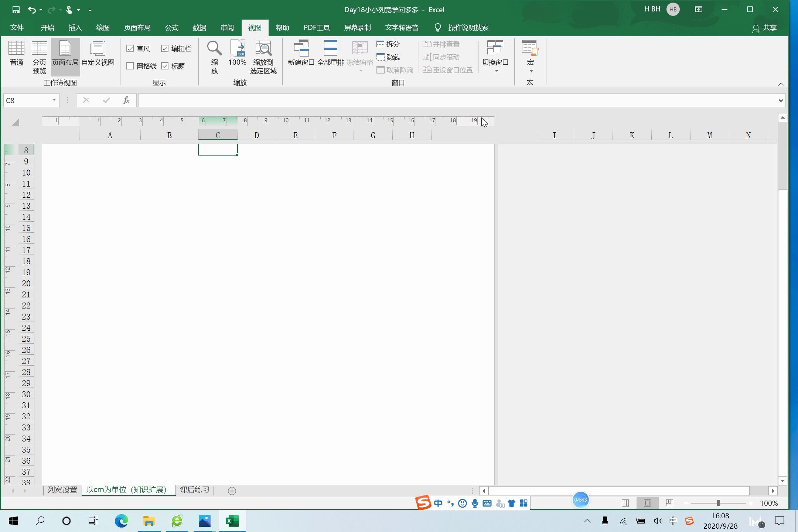Zoom to selection (缩放到选定区域)
Viewport: 798px width, 532px height.
(x=263, y=57)
